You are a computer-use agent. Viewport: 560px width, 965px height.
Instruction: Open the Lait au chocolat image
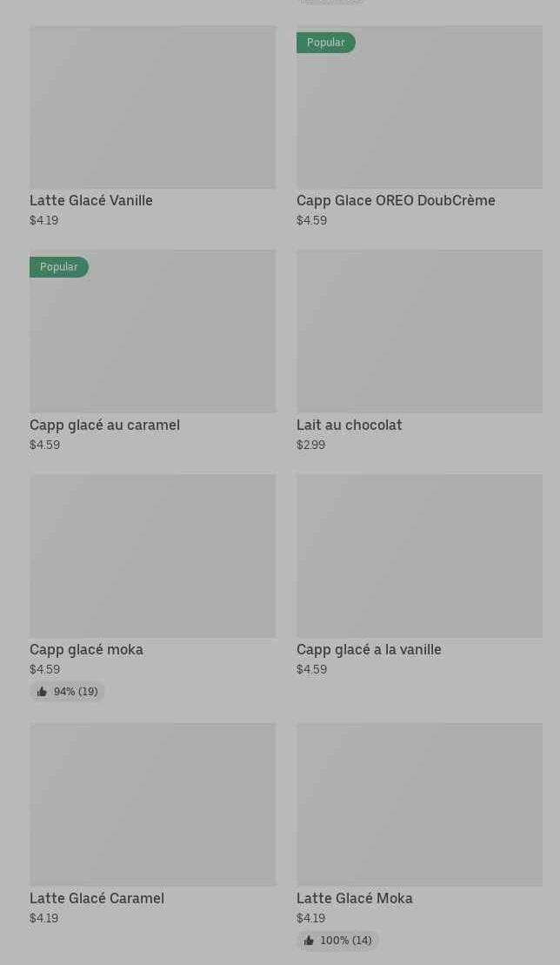click(x=419, y=332)
